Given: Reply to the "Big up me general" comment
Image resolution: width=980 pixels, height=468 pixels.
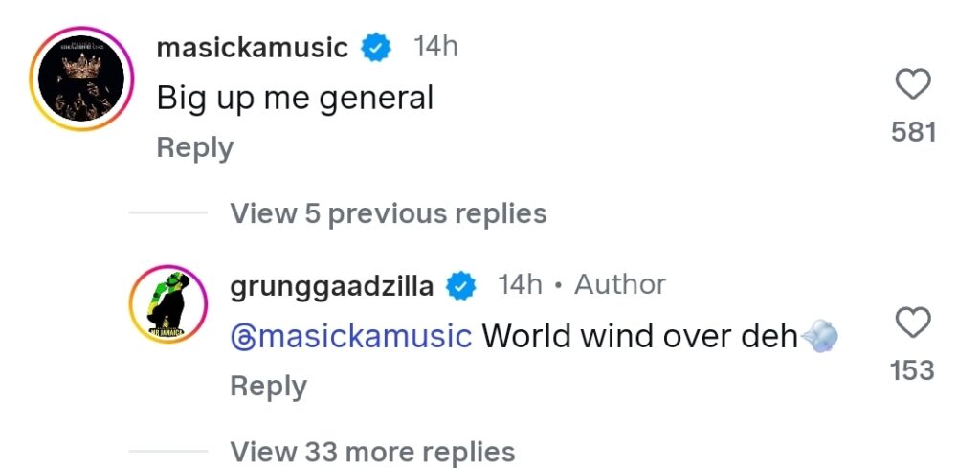Looking at the screenshot, I should pyautogui.click(x=194, y=147).
